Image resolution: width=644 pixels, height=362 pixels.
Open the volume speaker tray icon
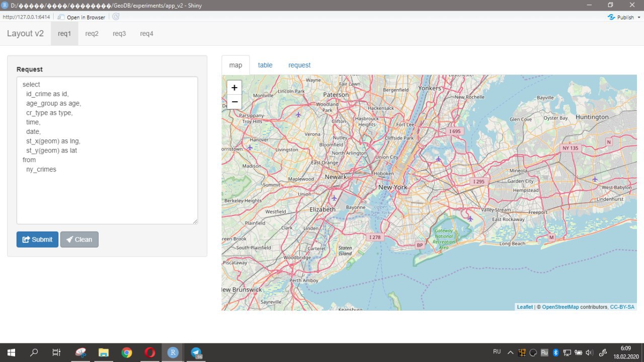coord(590,352)
